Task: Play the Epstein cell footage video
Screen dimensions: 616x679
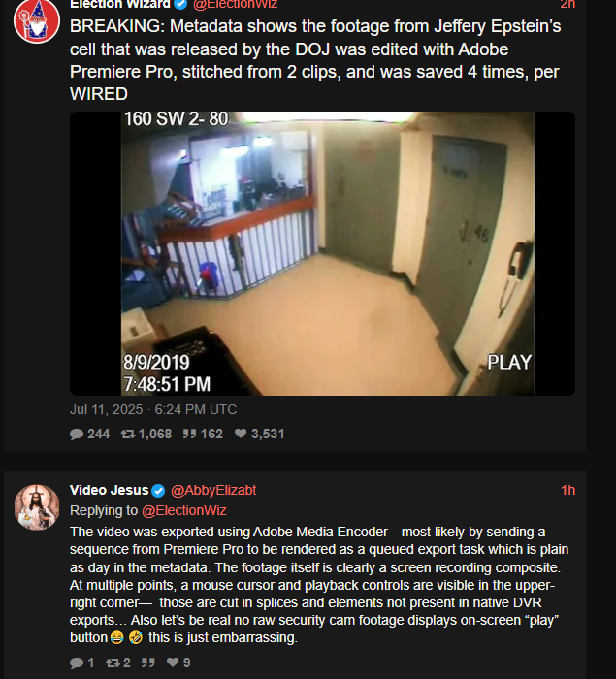Action: (322, 254)
